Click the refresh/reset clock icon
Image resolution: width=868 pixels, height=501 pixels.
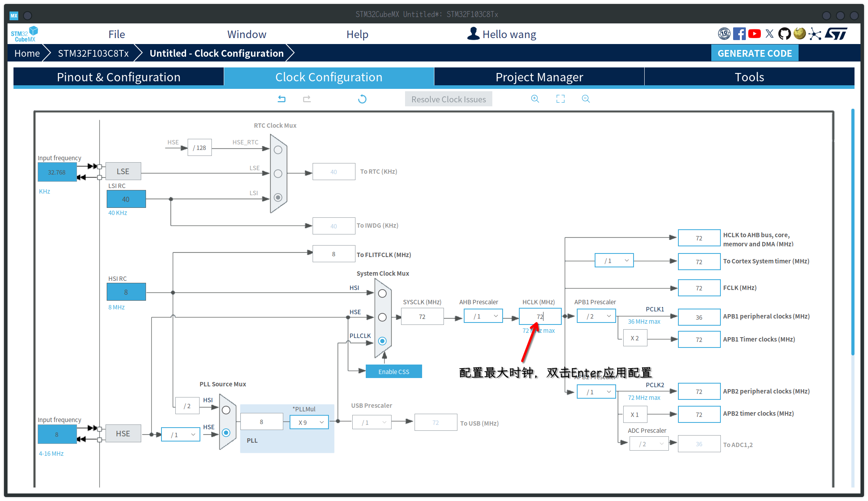coord(362,99)
